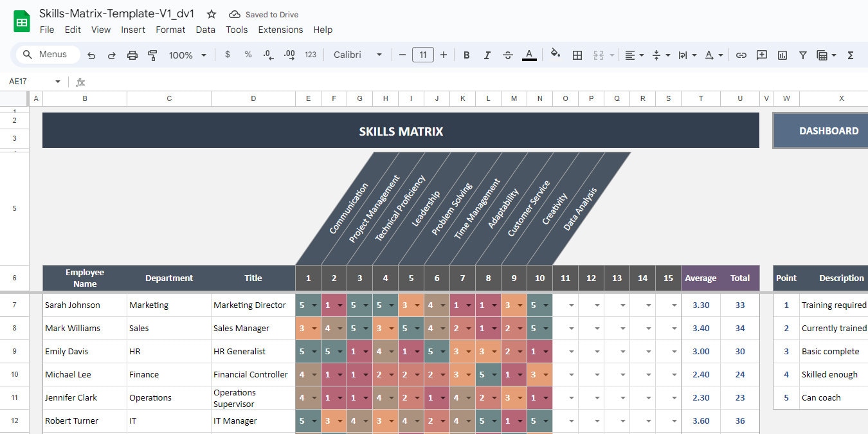Image resolution: width=868 pixels, height=434 pixels.
Task: Open the Calibri font dropdown
Action: [x=357, y=55]
